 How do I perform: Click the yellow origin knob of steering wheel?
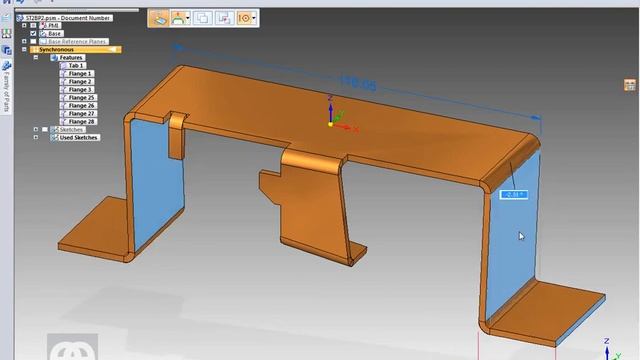(x=331, y=124)
